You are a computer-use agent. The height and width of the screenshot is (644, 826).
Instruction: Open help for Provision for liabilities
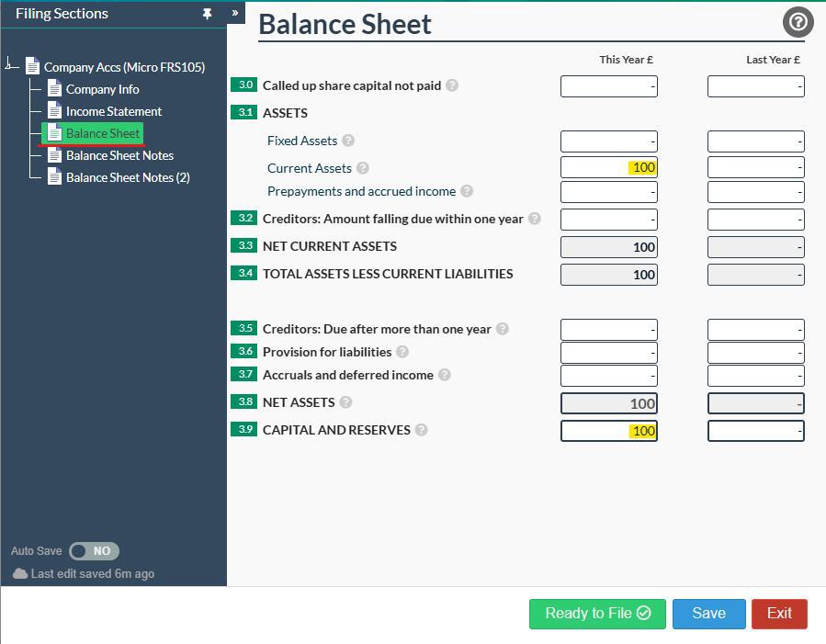(402, 352)
